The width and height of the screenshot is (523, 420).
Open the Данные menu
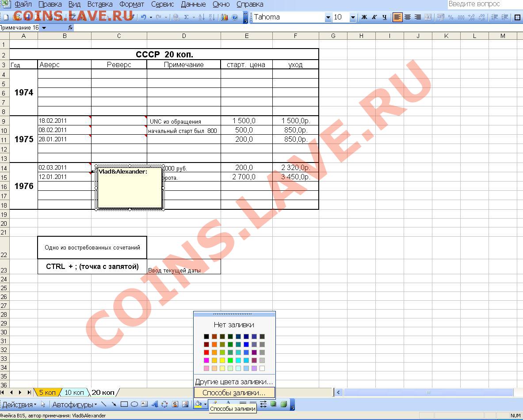click(194, 4)
